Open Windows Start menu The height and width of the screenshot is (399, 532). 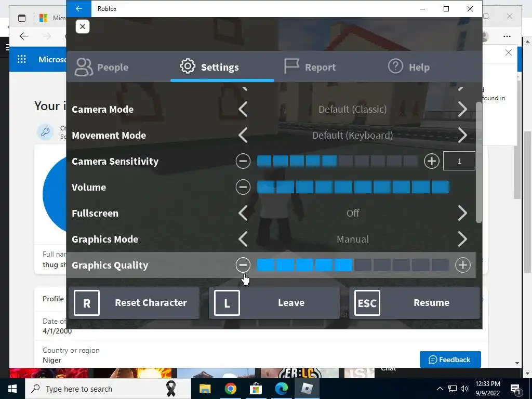tap(12, 389)
